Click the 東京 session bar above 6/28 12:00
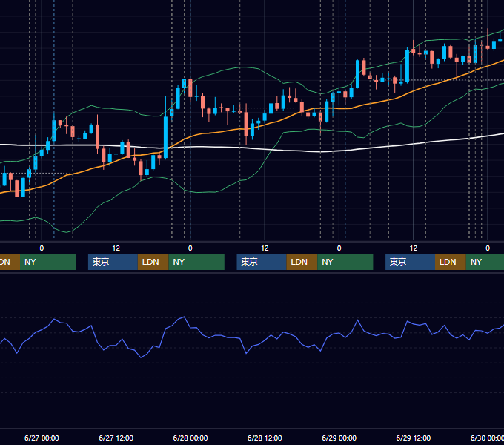This screenshot has width=504, height=445. point(262,262)
